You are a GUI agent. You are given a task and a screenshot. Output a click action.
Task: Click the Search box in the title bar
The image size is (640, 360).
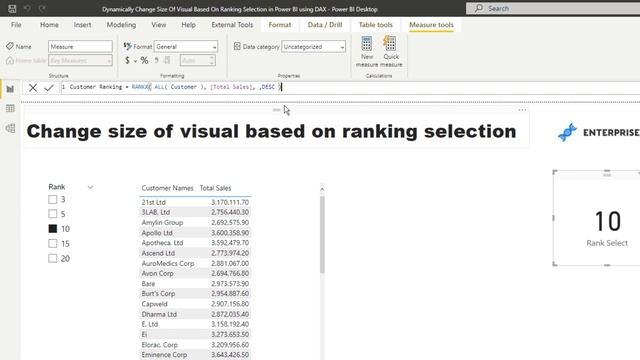tap(553, 8)
